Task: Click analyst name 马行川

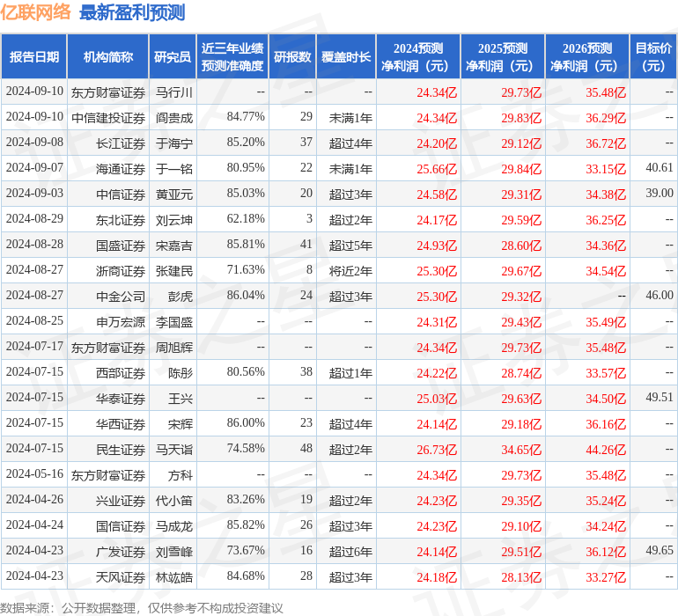Action: pos(174,92)
